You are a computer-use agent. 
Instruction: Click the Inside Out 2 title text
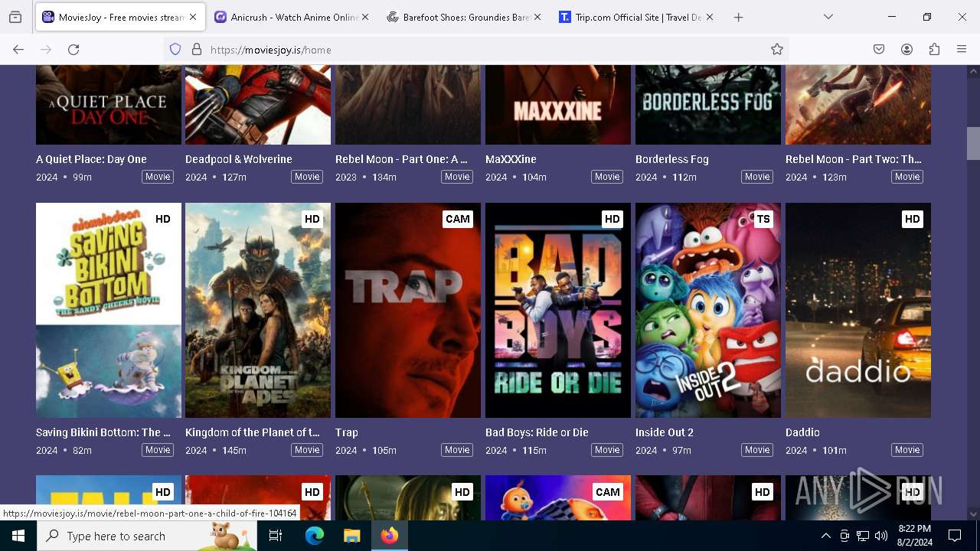point(665,432)
